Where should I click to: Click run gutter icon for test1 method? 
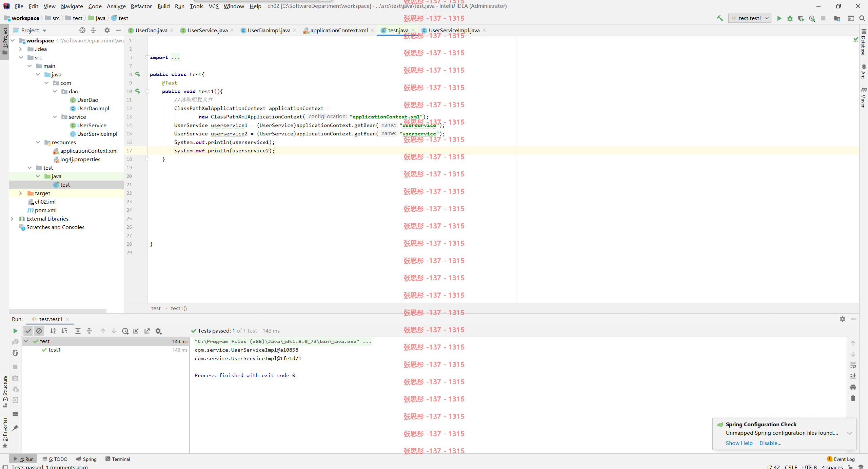pyautogui.click(x=138, y=91)
